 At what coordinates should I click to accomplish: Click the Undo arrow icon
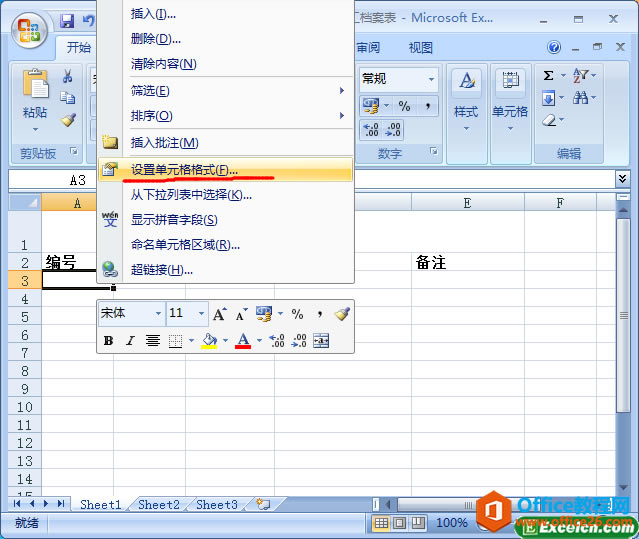(88, 20)
